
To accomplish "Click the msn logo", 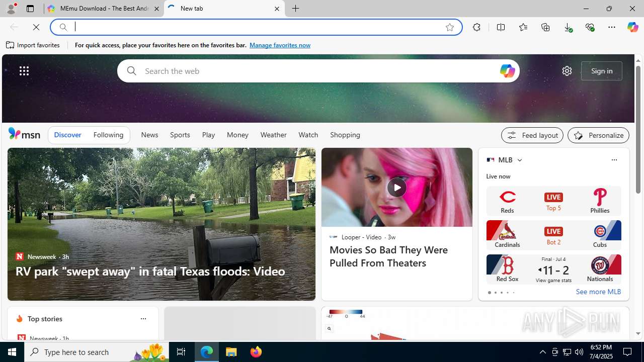I will click(24, 134).
